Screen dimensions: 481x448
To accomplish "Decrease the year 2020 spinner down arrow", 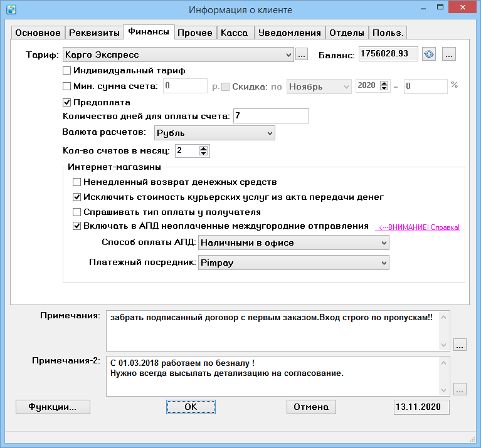I will pos(384,88).
